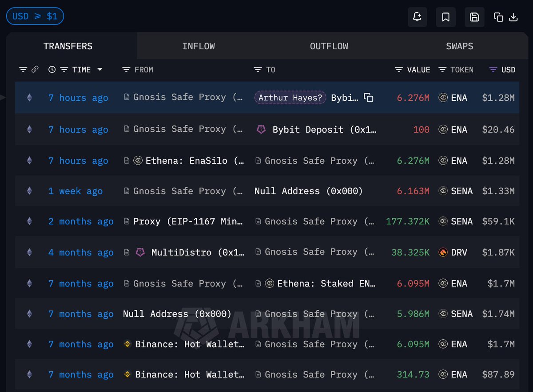
Task: Click the copy icon in top toolbar
Action: (498, 17)
